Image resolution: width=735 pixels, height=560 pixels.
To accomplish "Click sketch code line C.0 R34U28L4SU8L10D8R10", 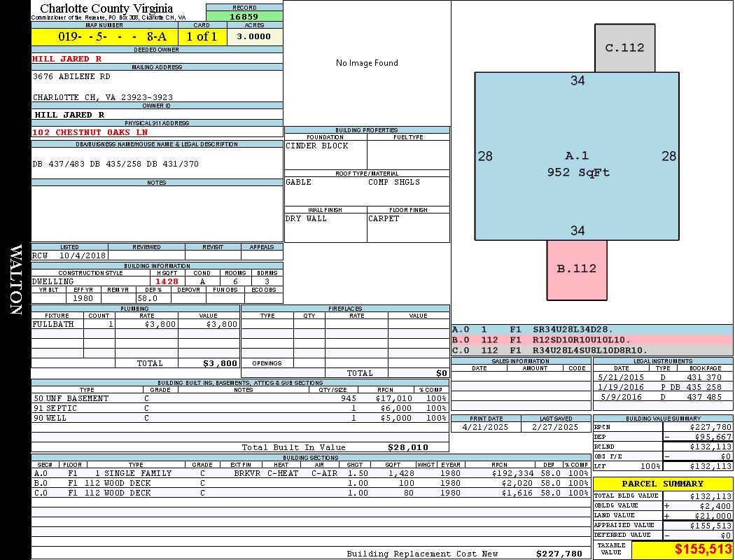I will click(592, 350).
